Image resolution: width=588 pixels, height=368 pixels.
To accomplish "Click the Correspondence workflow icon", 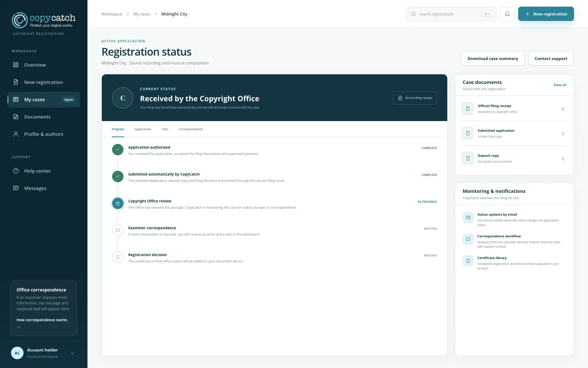I will [468, 239].
